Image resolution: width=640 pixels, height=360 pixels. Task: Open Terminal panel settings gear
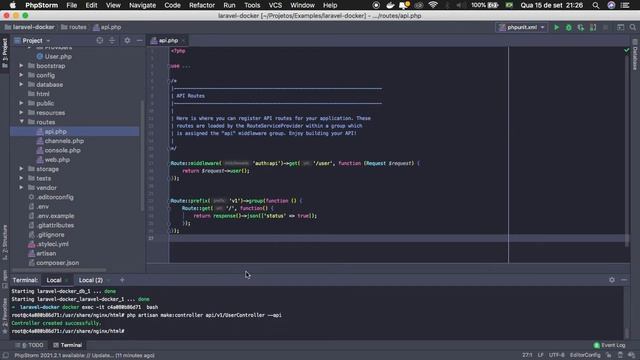[x=612, y=280]
